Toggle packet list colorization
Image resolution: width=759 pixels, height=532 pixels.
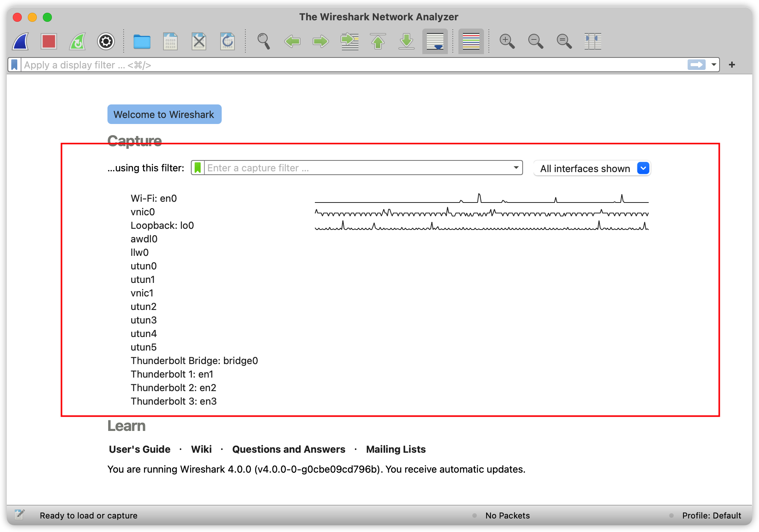[x=471, y=41]
